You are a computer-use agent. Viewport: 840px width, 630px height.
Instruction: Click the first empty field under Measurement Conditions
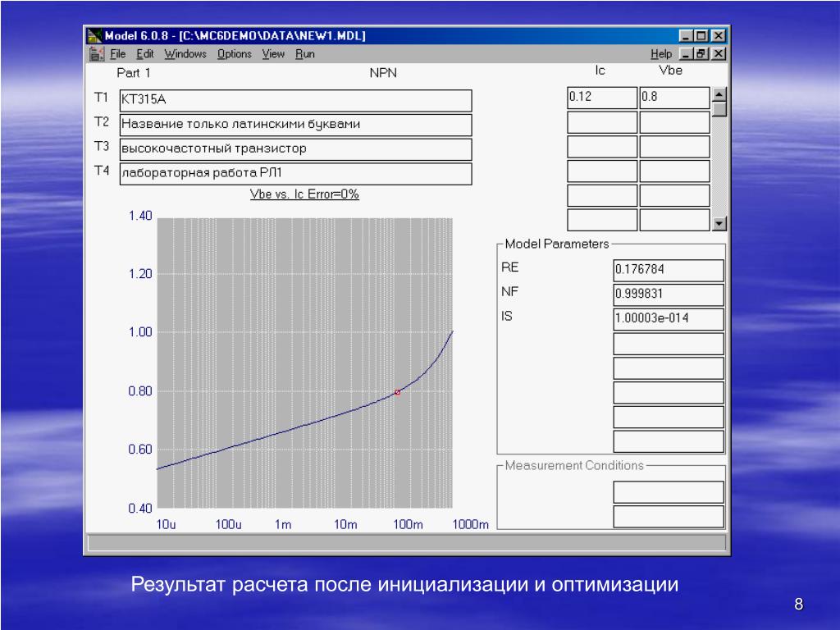coord(669,492)
